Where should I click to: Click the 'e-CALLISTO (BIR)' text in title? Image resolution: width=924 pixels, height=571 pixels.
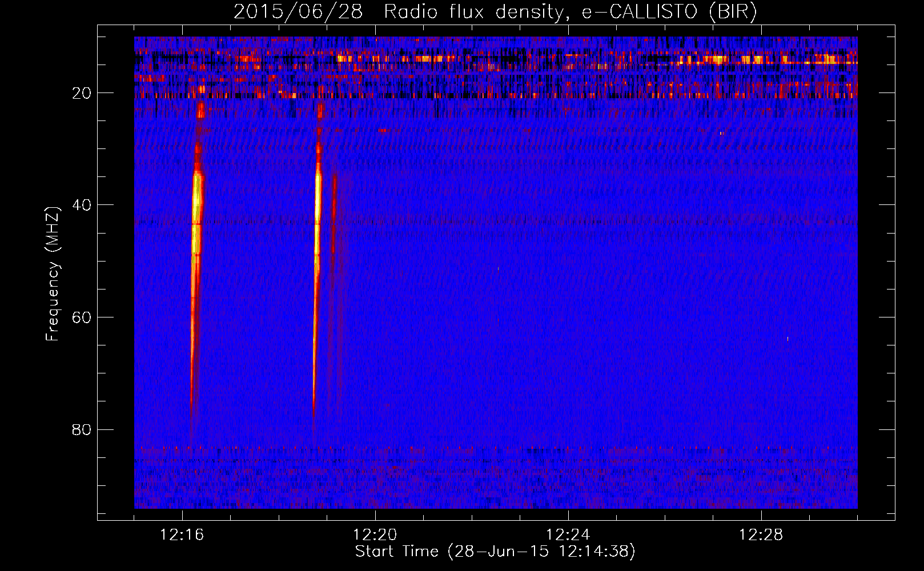tap(669, 12)
